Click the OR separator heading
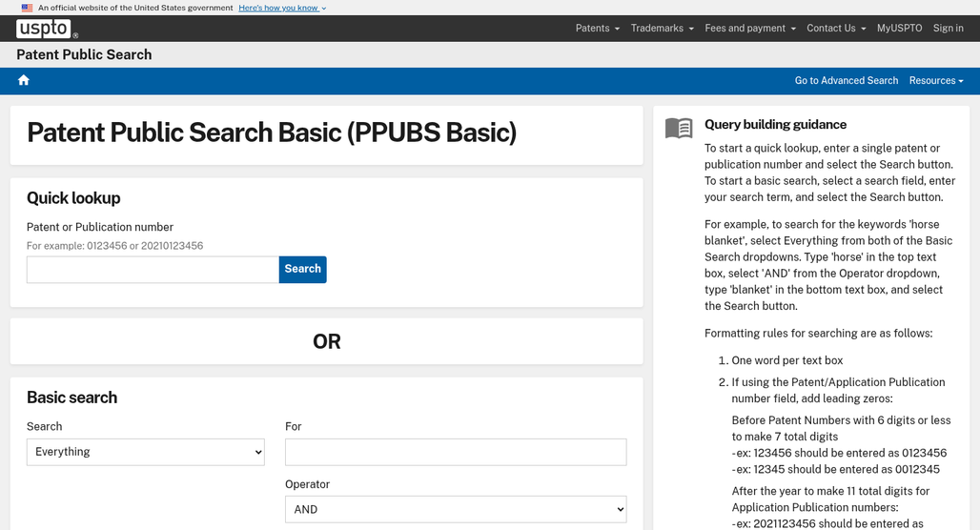The image size is (980, 530). point(327,342)
